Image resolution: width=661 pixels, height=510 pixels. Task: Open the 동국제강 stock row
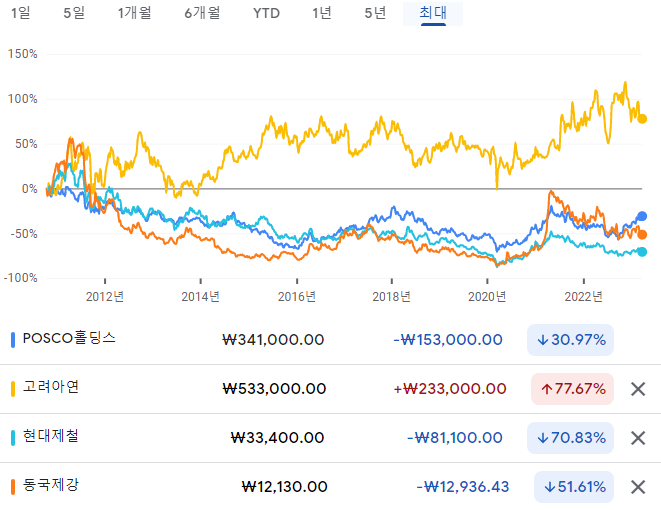[330, 487]
